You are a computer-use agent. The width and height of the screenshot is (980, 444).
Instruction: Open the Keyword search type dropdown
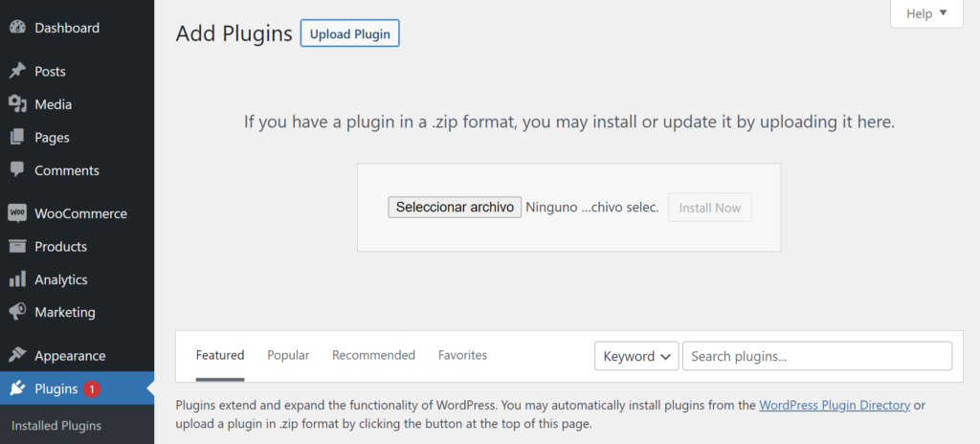(636, 356)
